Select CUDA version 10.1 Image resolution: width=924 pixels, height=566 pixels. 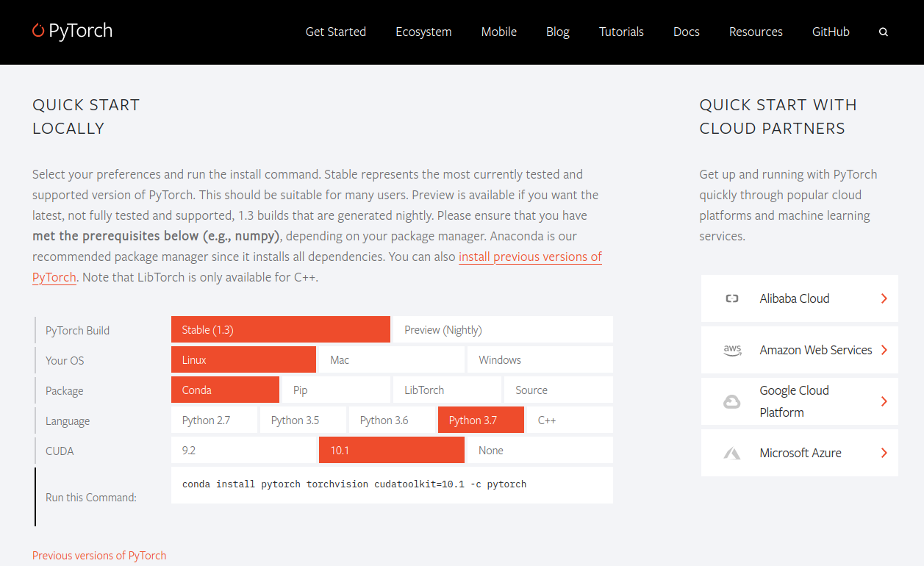coord(392,450)
